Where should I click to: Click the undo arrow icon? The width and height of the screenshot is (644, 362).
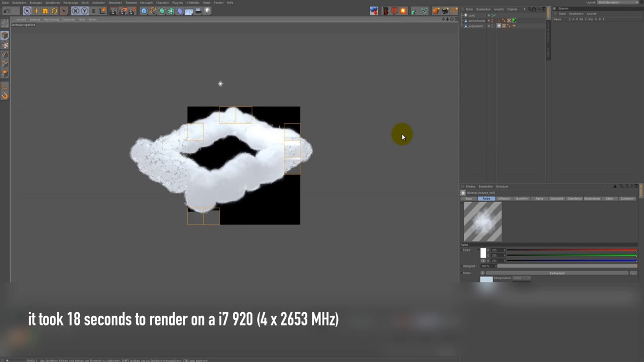(x=7, y=11)
